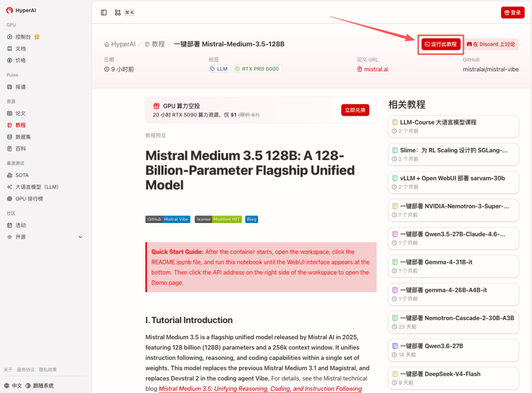532x393 pixels.
Task: Click the 运行此教程 button
Action: click(x=441, y=44)
